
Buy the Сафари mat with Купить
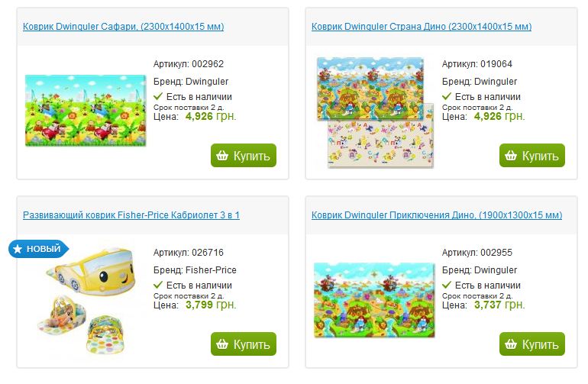click(x=244, y=156)
